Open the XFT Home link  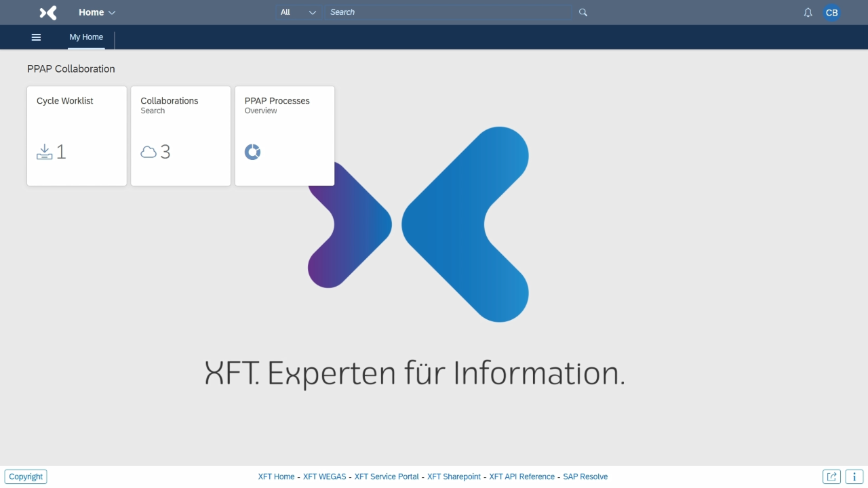click(276, 476)
